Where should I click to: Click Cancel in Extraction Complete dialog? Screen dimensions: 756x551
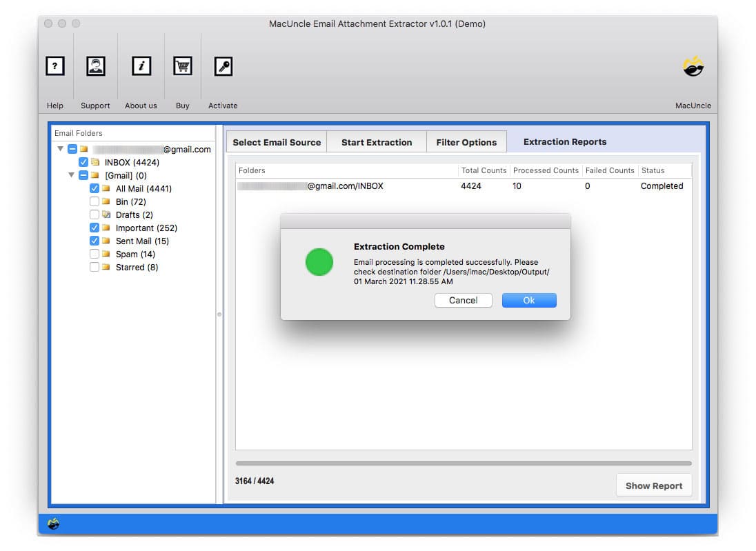(464, 301)
